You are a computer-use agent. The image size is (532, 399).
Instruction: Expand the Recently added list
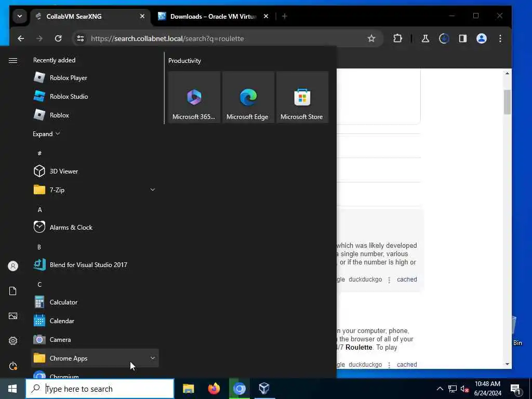click(46, 134)
